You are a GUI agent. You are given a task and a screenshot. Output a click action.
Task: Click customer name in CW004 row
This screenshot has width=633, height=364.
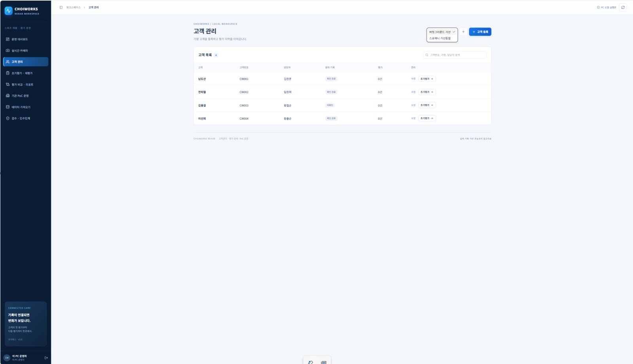(202, 119)
